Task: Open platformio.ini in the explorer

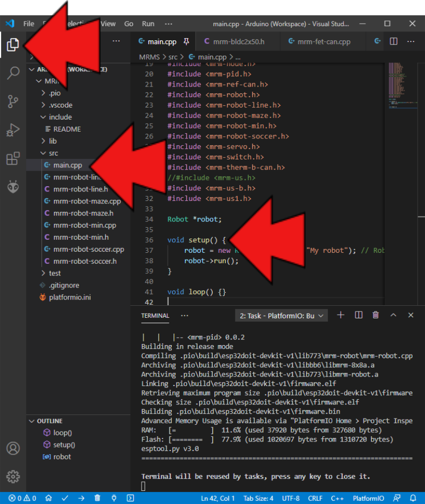Action: [x=70, y=297]
